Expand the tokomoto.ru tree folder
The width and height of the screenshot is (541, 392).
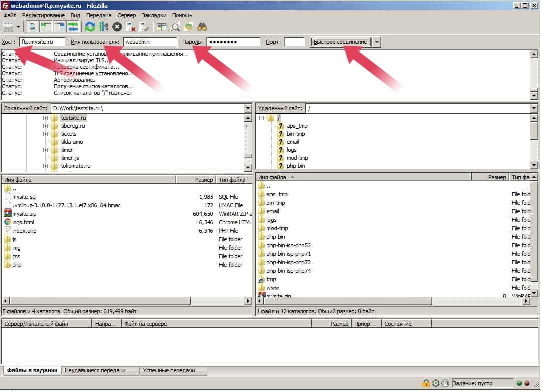click(45, 166)
